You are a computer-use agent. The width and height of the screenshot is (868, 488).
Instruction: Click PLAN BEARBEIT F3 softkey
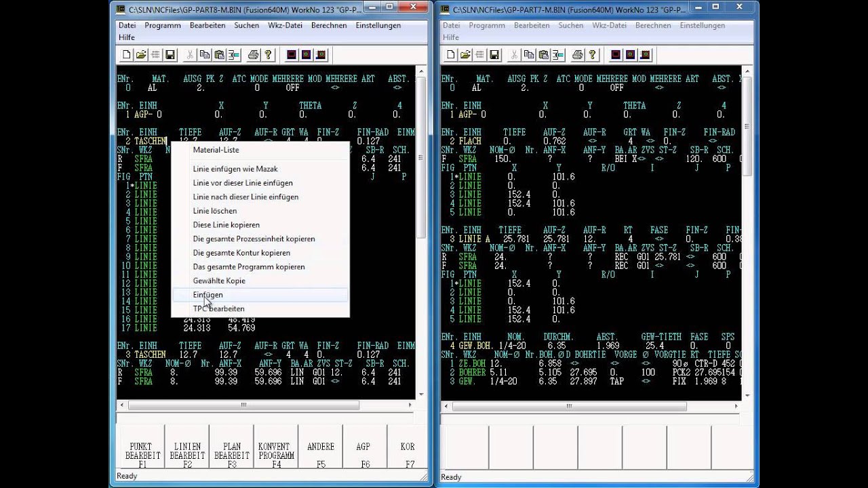(x=232, y=447)
